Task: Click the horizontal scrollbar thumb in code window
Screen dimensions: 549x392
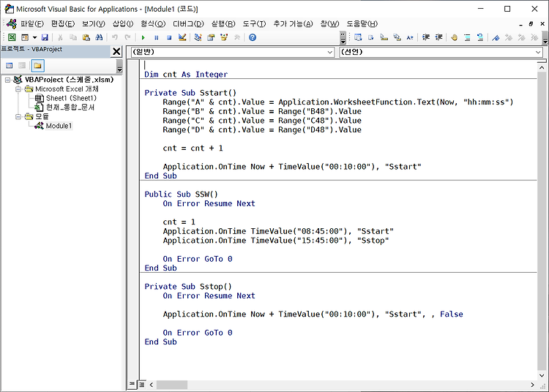Action: click(172, 385)
